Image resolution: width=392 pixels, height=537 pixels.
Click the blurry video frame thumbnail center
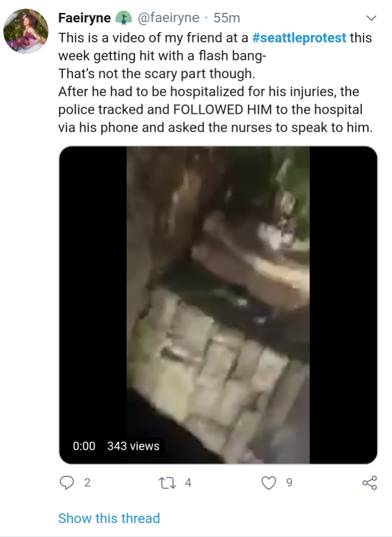click(218, 305)
